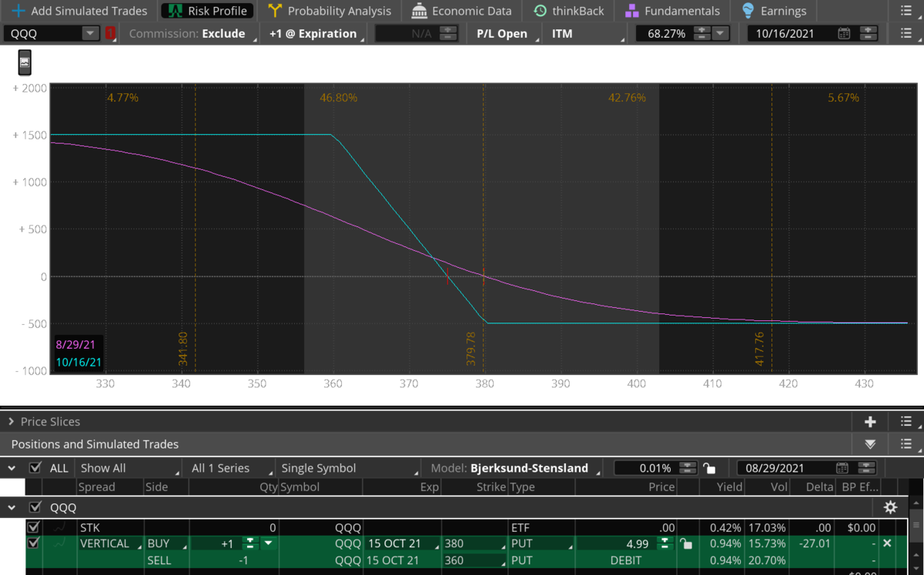
Task: Remove the VERTICAL trade with the X icon
Action: coord(887,543)
